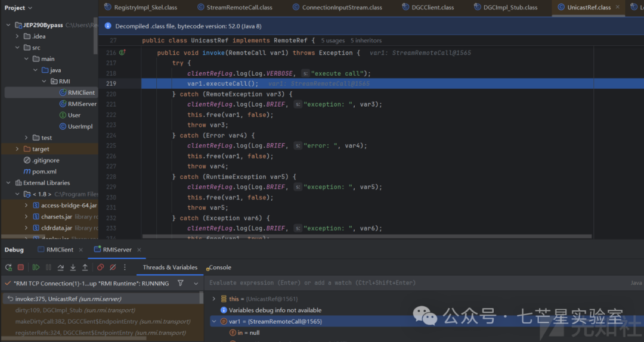Collapse the java folder
This screenshot has width=644, height=342.
(35, 70)
